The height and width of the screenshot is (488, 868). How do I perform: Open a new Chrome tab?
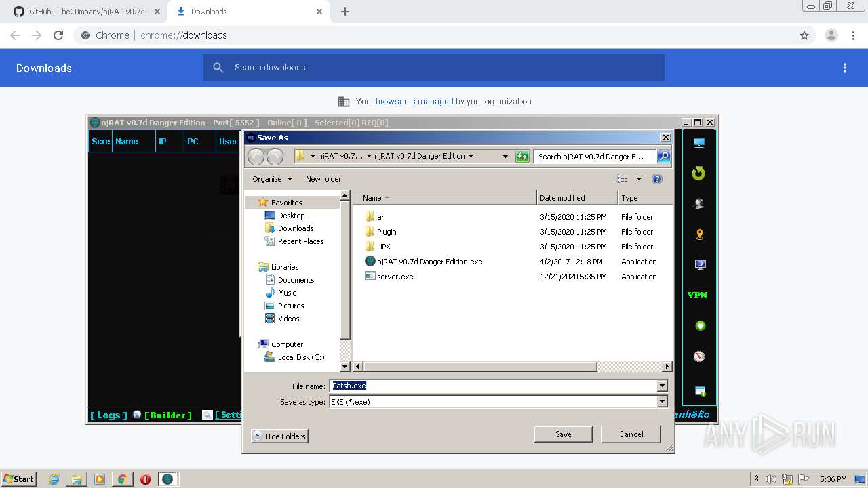pos(344,12)
